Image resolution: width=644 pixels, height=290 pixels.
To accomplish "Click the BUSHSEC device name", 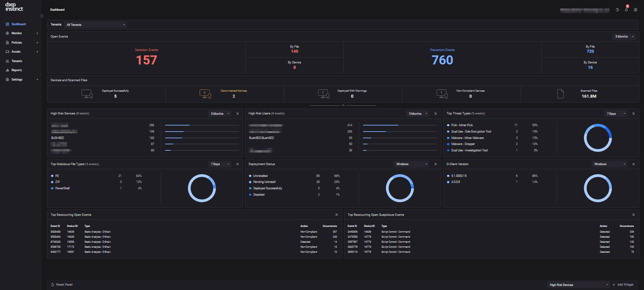I will click(57, 138).
